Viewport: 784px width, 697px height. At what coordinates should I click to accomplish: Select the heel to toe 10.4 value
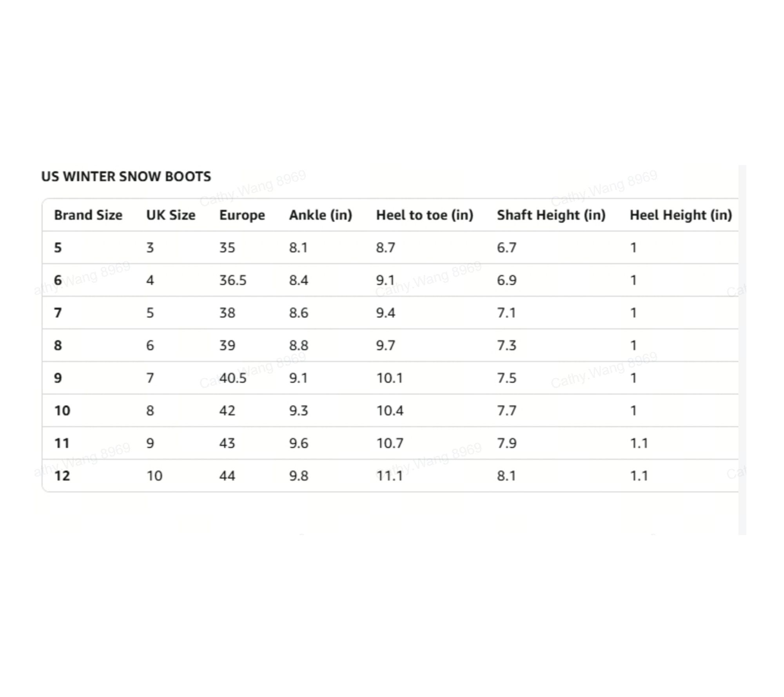pyautogui.click(x=390, y=411)
